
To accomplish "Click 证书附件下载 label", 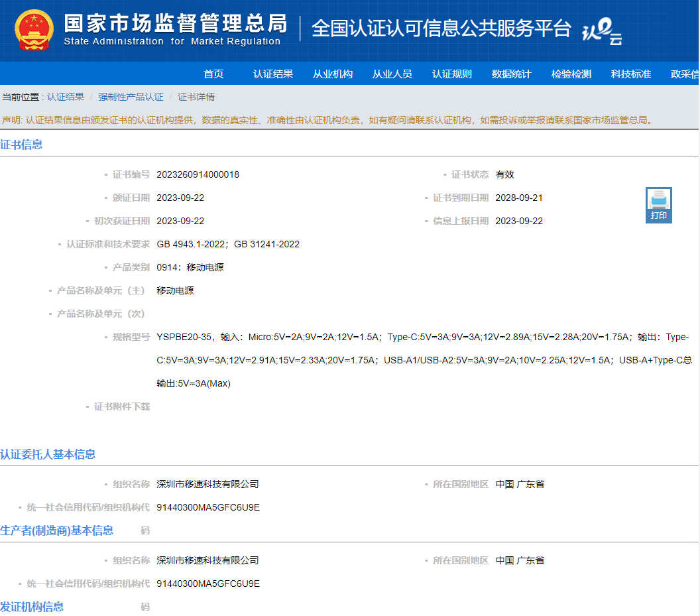I will pyautogui.click(x=122, y=407).
